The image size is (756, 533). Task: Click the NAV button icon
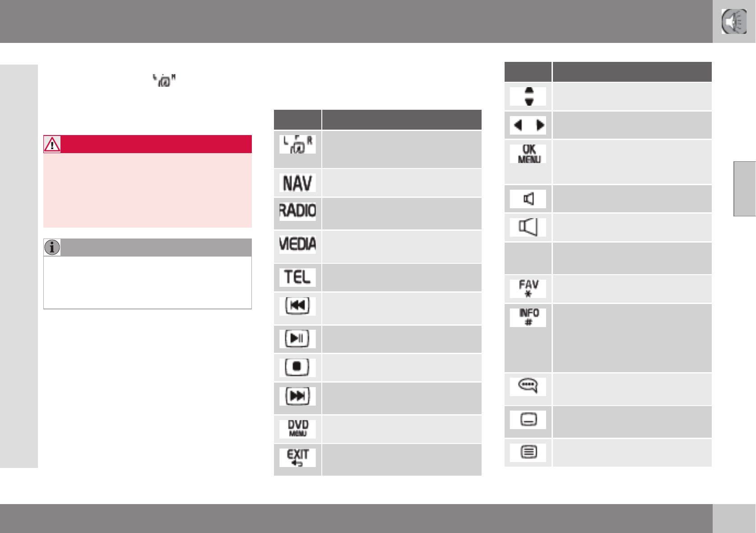[x=297, y=183]
